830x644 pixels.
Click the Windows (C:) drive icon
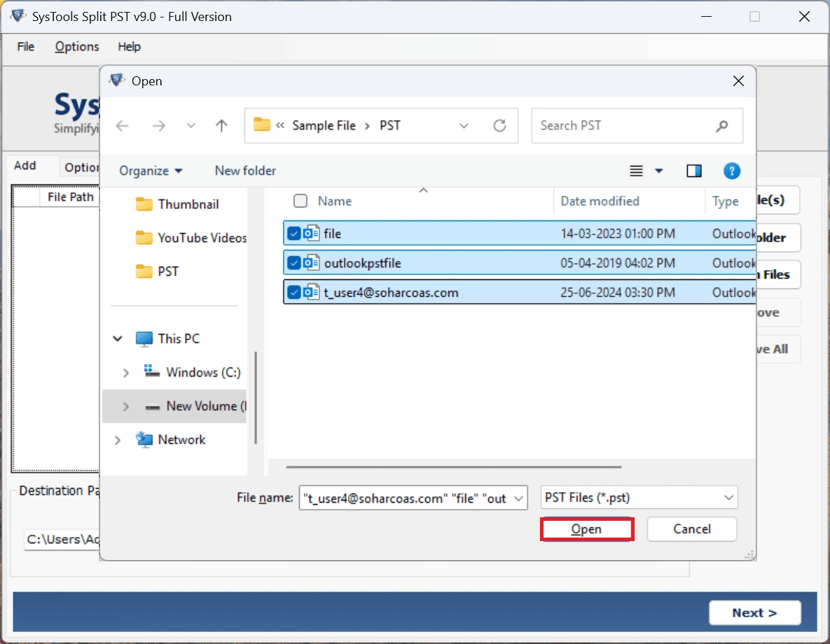click(x=152, y=372)
